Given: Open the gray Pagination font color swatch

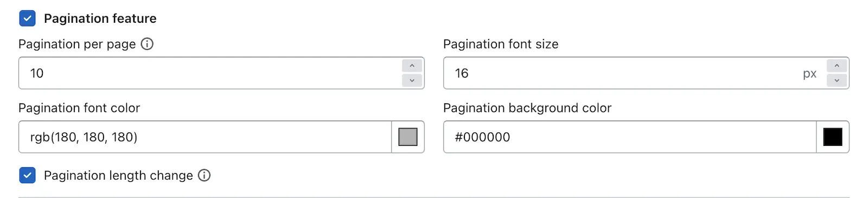Looking at the screenshot, I should (408, 137).
